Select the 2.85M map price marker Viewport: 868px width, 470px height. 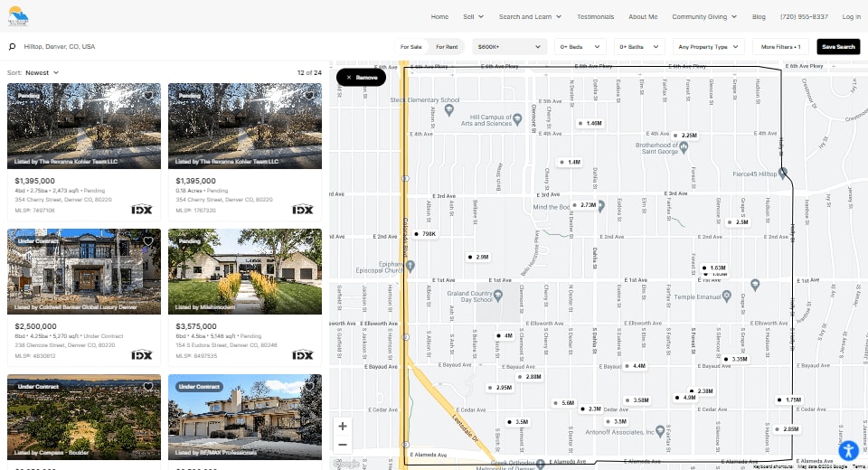click(x=788, y=429)
